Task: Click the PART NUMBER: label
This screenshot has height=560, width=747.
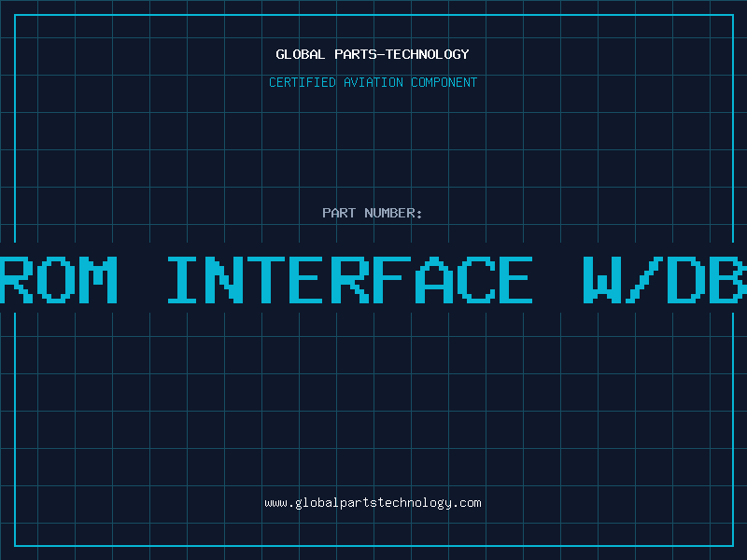Action: click(373, 213)
